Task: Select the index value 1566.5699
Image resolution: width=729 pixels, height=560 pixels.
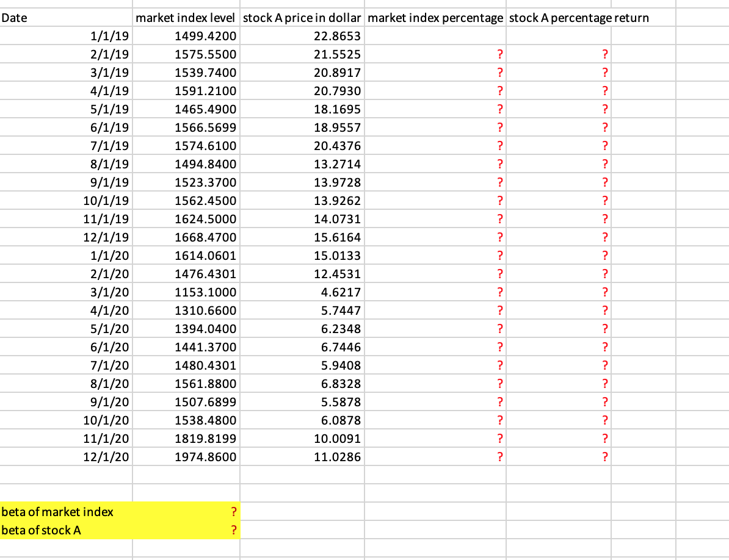Action: coord(186,127)
